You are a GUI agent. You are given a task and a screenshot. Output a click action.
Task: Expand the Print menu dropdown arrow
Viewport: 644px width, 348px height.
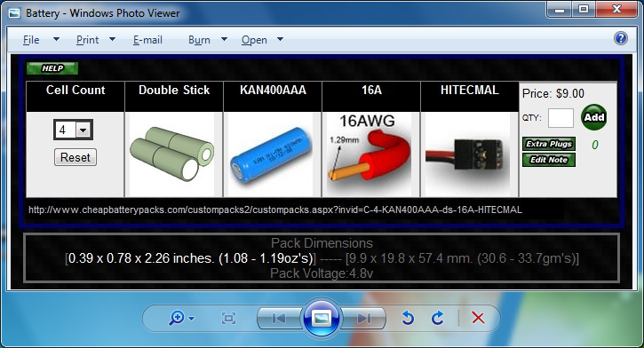(112, 39)
